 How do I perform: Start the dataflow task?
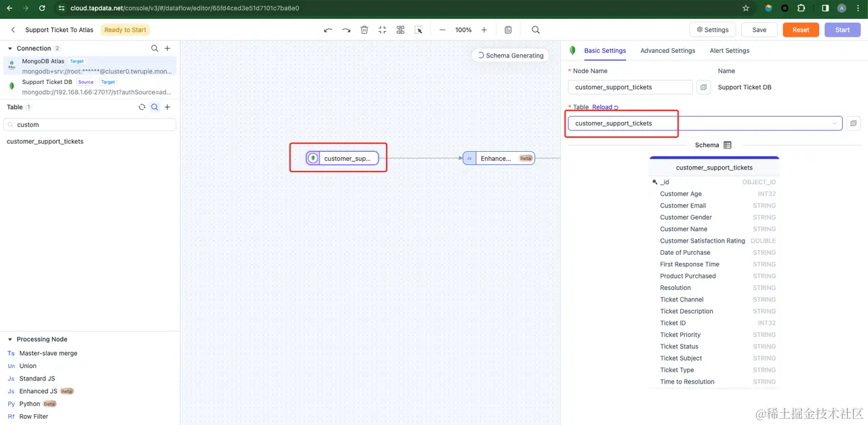coord(842,30)
